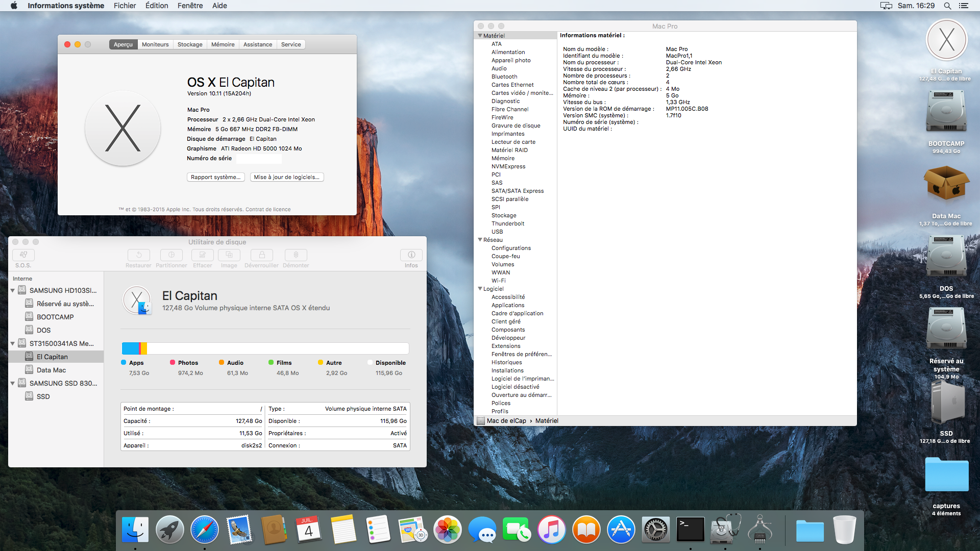Open Notification Center in menu bar
The height and width of the screenshot is (551, 980).
(964, 6)
